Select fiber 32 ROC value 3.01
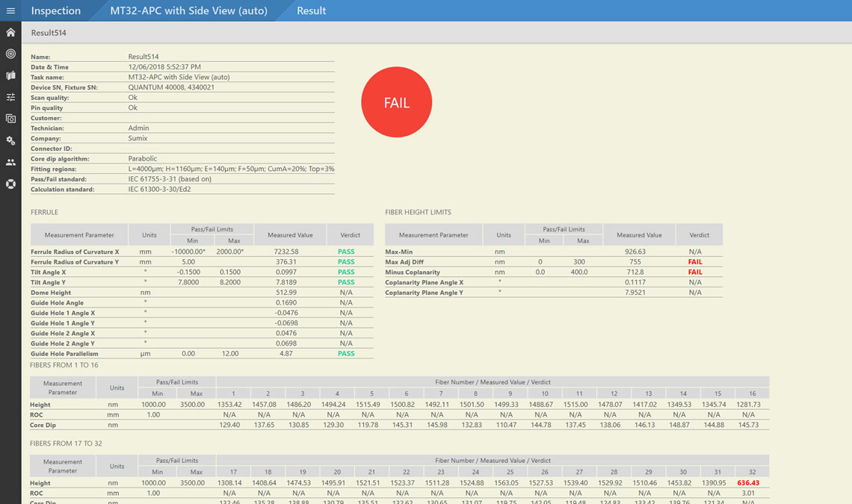 [748, 493]
